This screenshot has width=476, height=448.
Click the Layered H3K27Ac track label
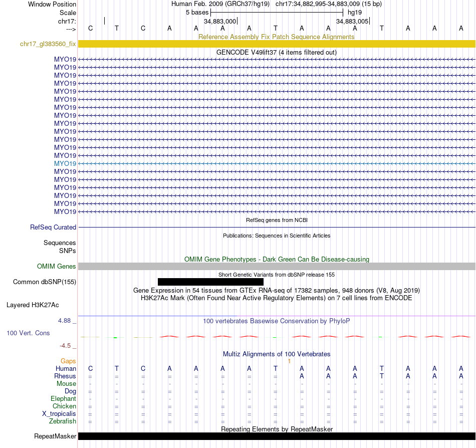tap(33, 305)
